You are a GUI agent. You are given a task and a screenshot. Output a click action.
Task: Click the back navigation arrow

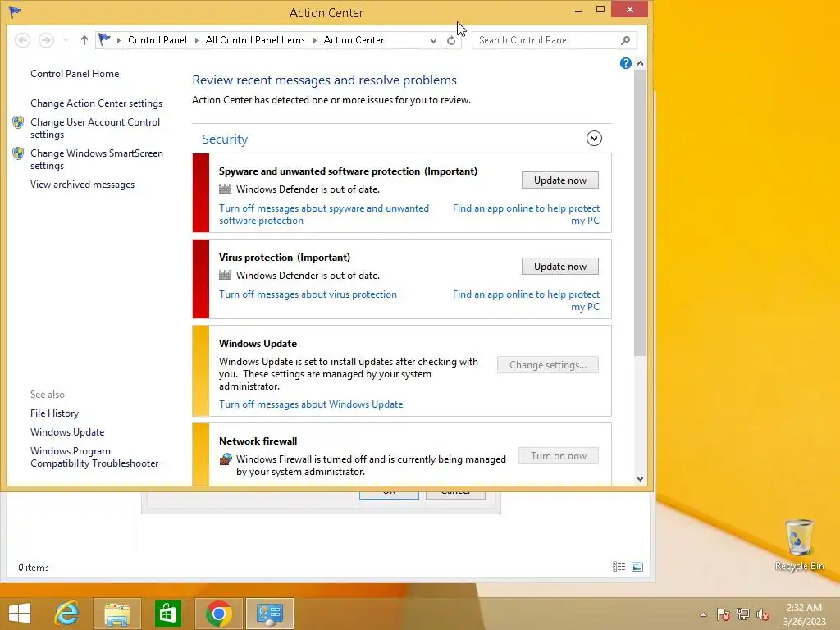(x=22, y=40)
